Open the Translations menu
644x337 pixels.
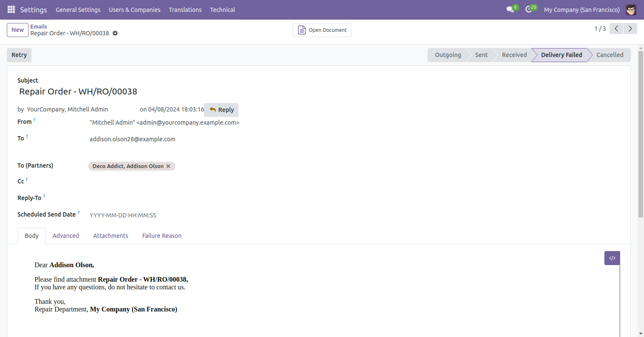[x=185, y=9]
